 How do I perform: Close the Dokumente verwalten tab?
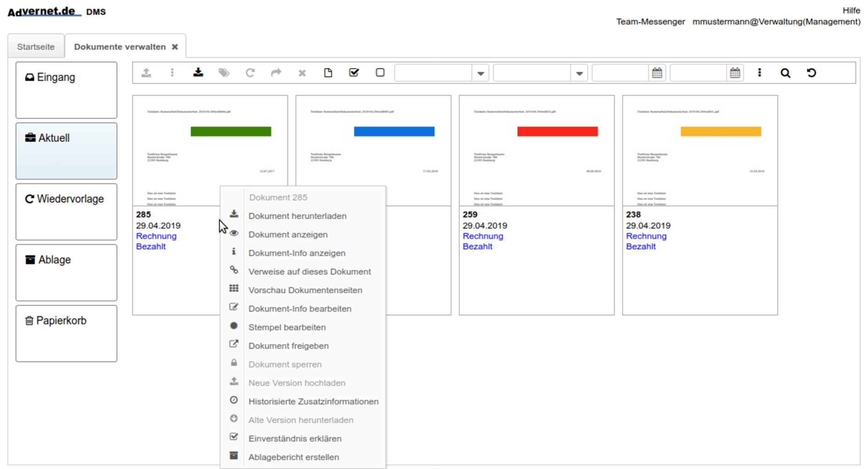[x=175, y=47]
